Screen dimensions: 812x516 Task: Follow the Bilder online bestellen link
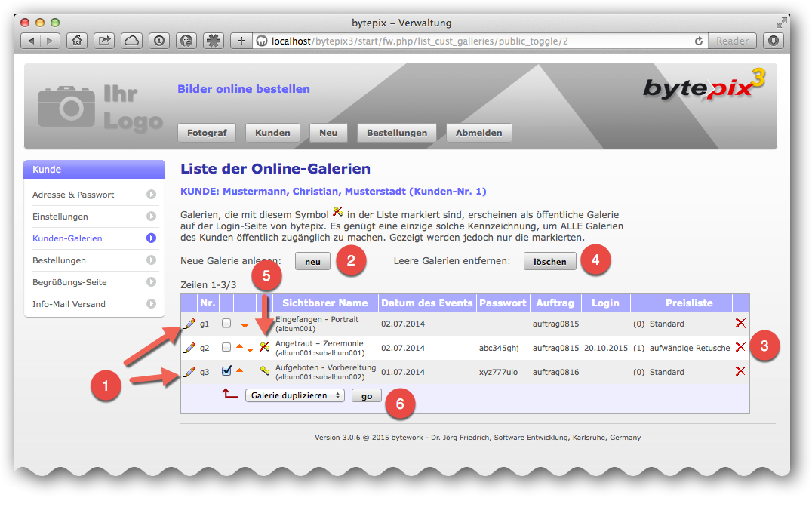point(244,89)
